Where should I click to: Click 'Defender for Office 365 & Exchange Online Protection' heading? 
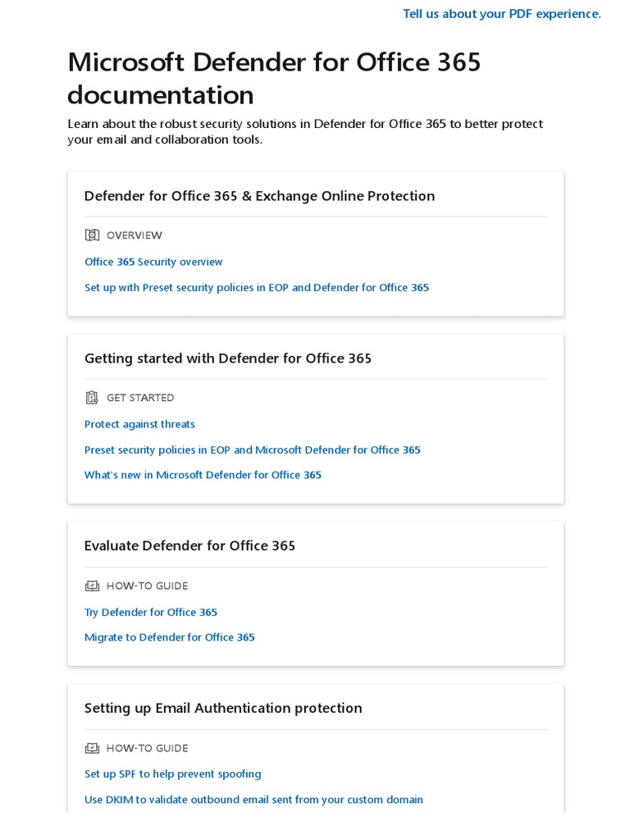[x=259, y=196]
